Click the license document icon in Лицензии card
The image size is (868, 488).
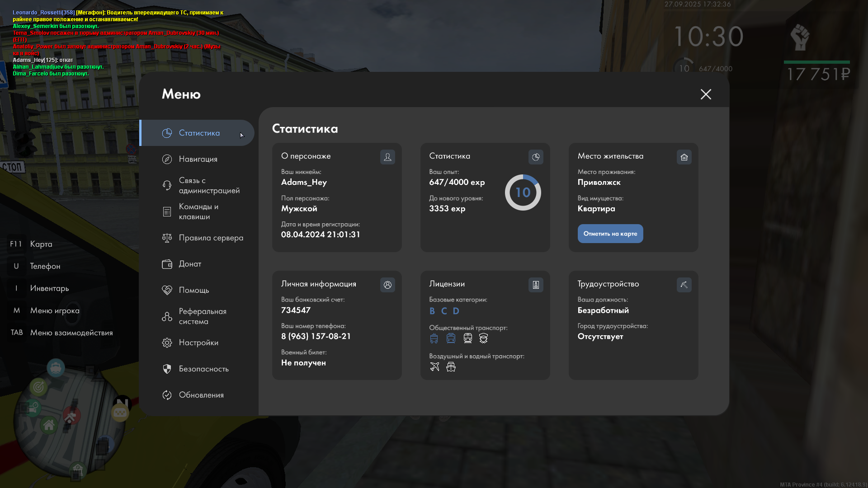pos(536,285)
